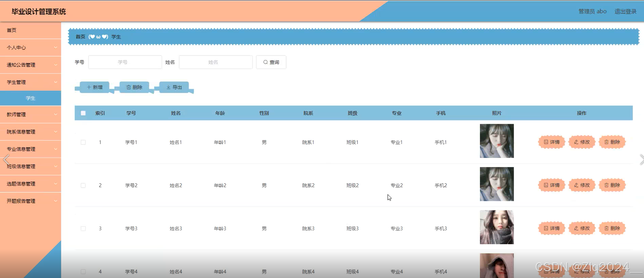This screenshot has width=644, height=278.
Task: Click the 学号 search input field
Action: [x=125, y=62]
